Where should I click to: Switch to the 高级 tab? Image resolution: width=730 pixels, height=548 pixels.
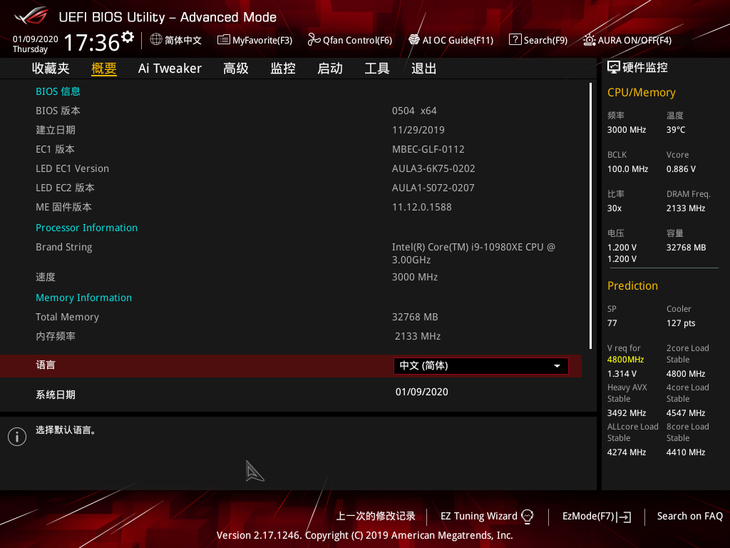(235, 68)
